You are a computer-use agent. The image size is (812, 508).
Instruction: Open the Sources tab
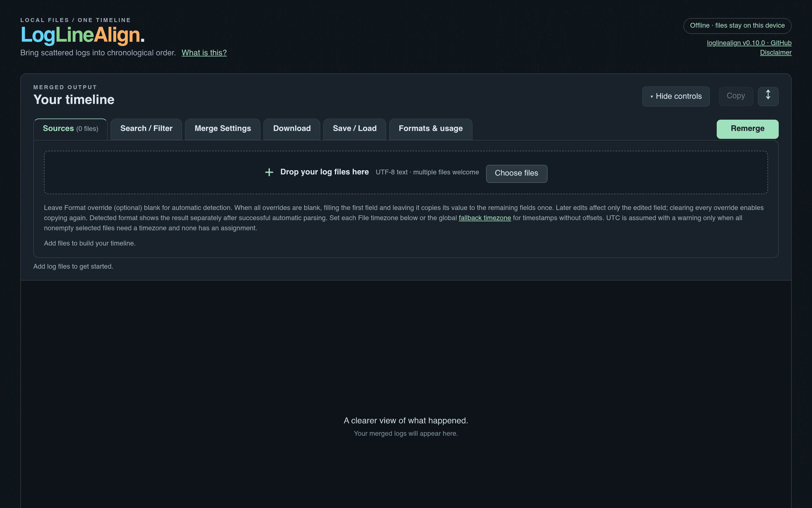coord(70,129)
